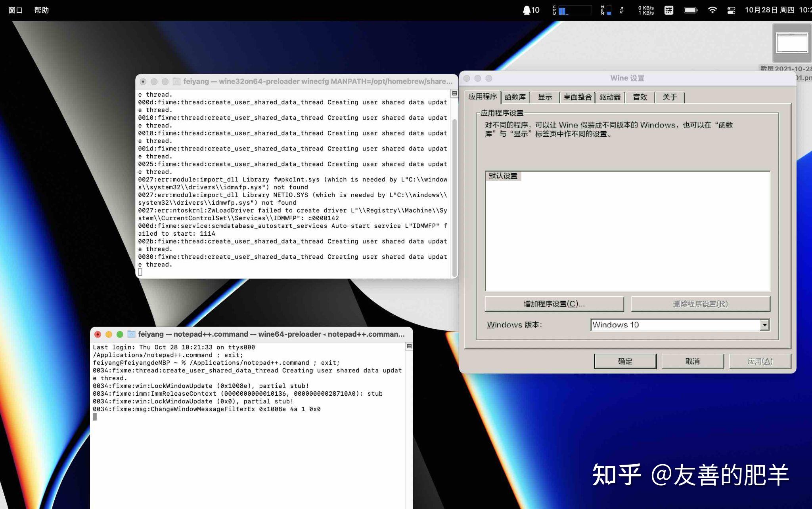The width and height of the screenshot is (812, 509).
Task: Click the proxy icon in the winecfg terminal titlebar
Action: tap(176, 82)
